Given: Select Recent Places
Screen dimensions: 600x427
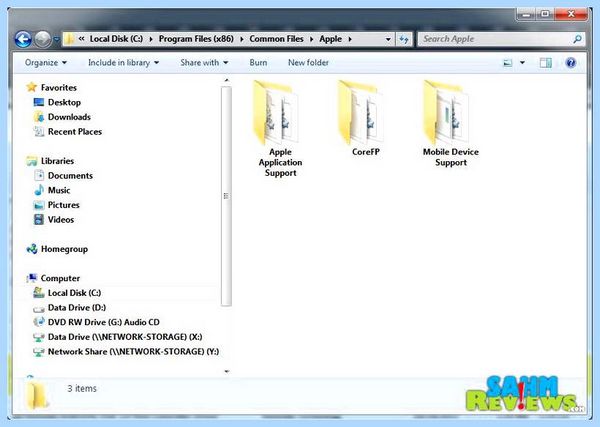Looking at the screenshot, I should pos(75,132).
